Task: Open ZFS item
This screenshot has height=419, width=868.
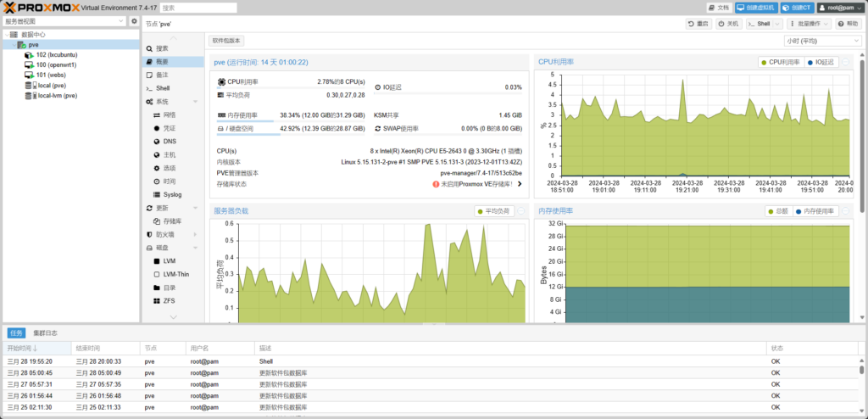Action: click(x=173, y=301)
